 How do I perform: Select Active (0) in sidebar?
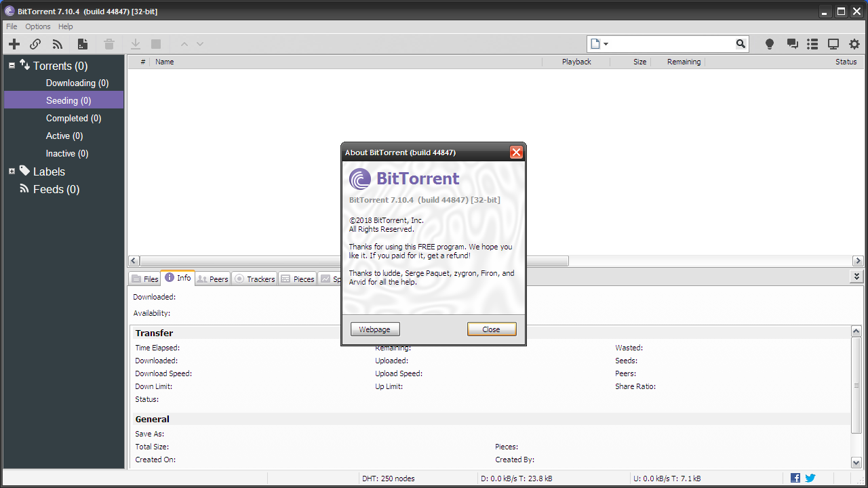(x=64, y=136)
